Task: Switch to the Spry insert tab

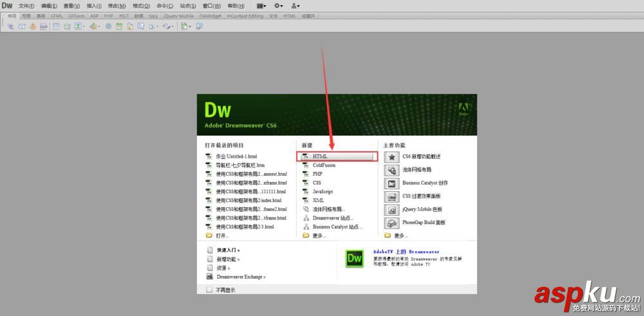Action: 153,16
